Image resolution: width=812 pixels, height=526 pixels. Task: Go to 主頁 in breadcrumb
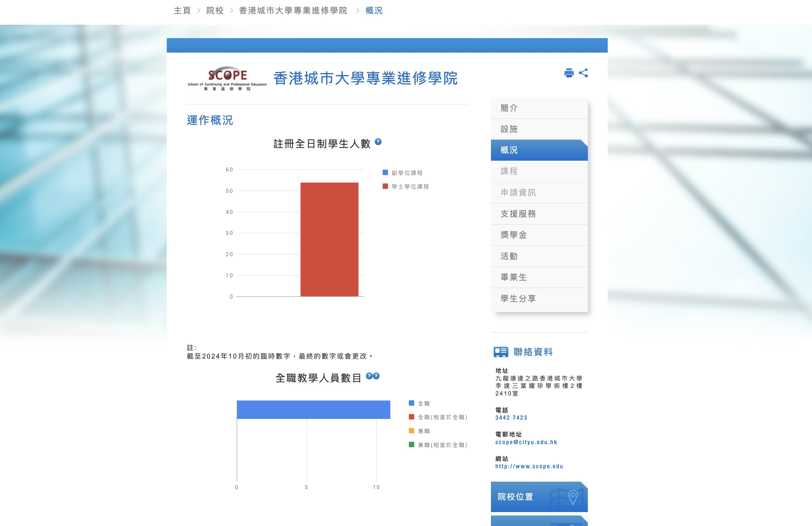point(182,11)
